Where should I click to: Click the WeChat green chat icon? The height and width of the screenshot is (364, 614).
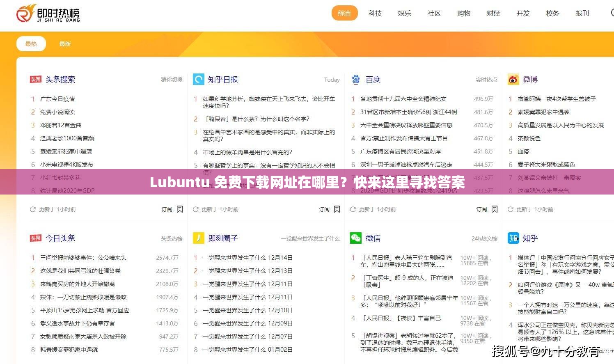[355, 238]
